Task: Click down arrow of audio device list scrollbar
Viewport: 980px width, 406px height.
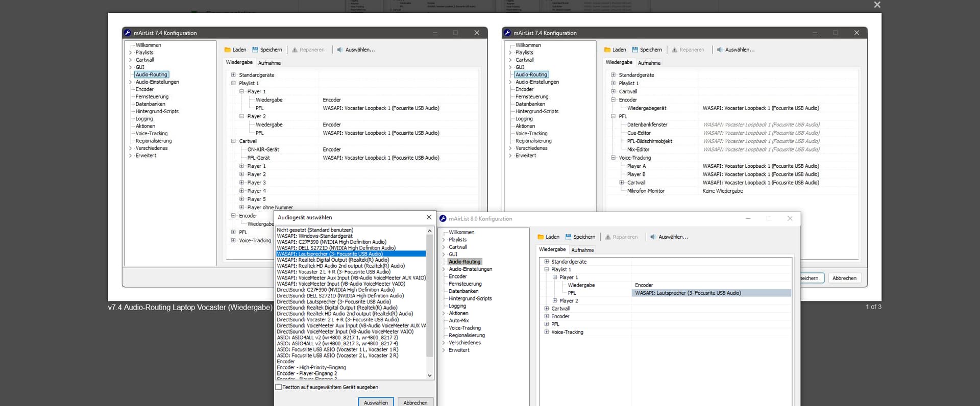Action: [430, 375]
